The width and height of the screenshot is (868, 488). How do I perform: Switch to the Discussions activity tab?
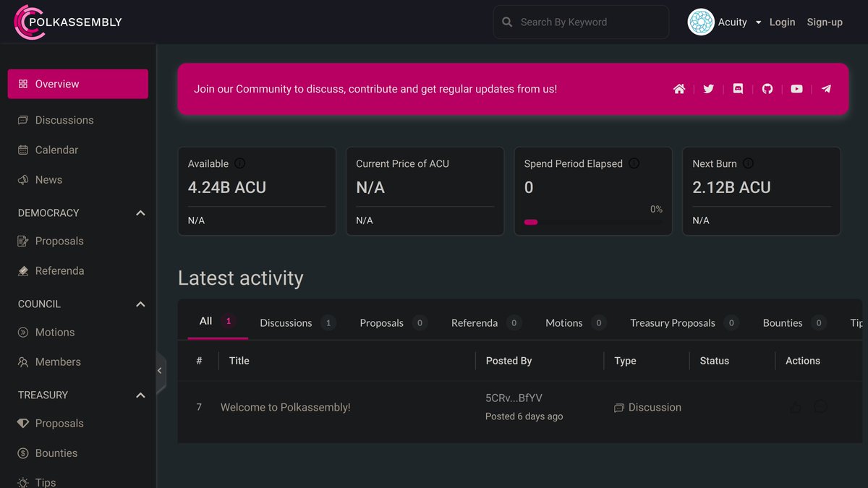tap(297, 323)
